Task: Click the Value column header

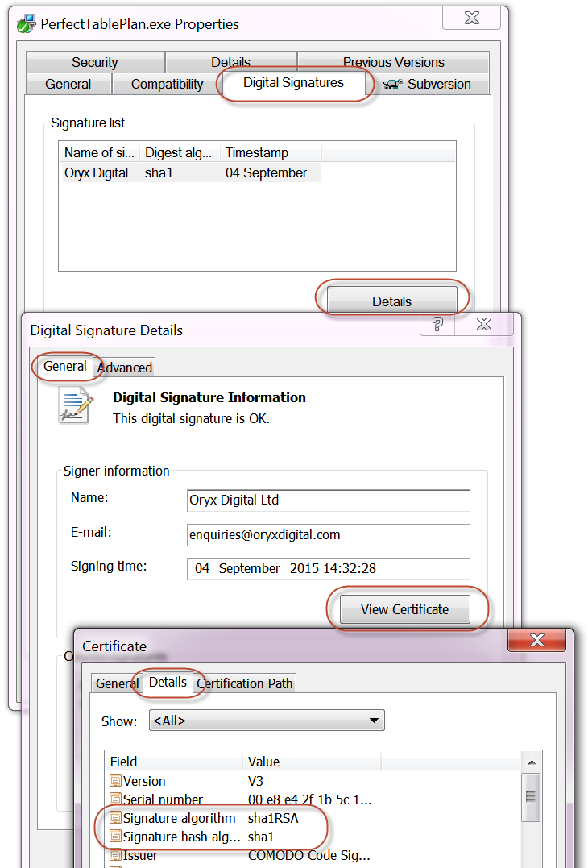Action: tap(312, 761)
